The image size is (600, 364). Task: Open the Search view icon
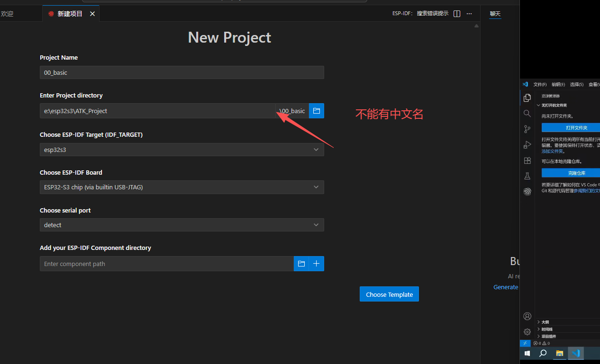pyautogui.click(x=527, y=114)
